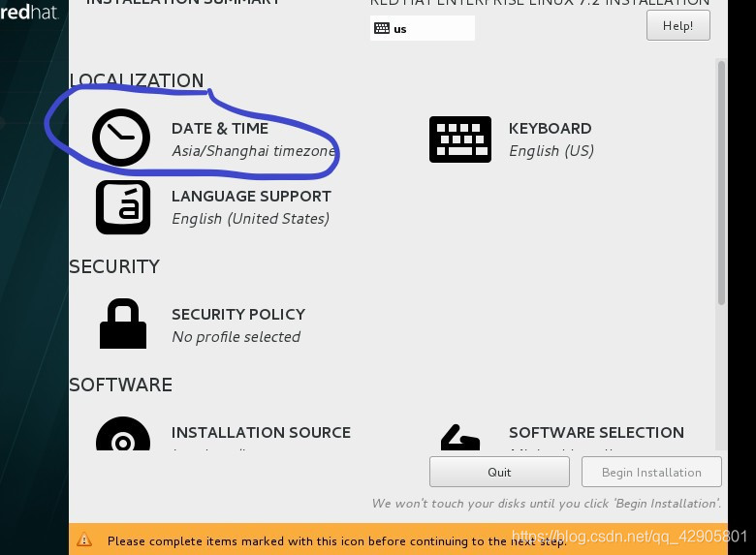Click the vertical scrollbar thumb

coord(721,183)
